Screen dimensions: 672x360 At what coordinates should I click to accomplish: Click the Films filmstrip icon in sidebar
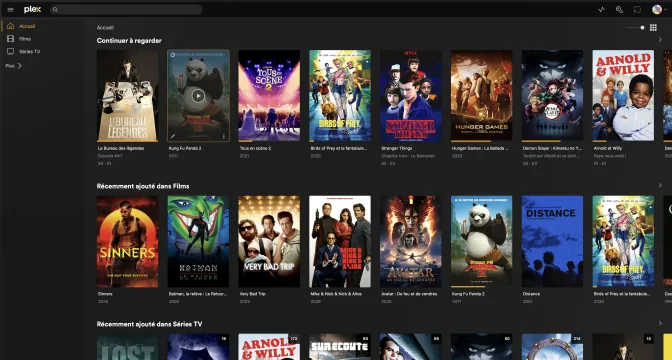pos(11,39)
